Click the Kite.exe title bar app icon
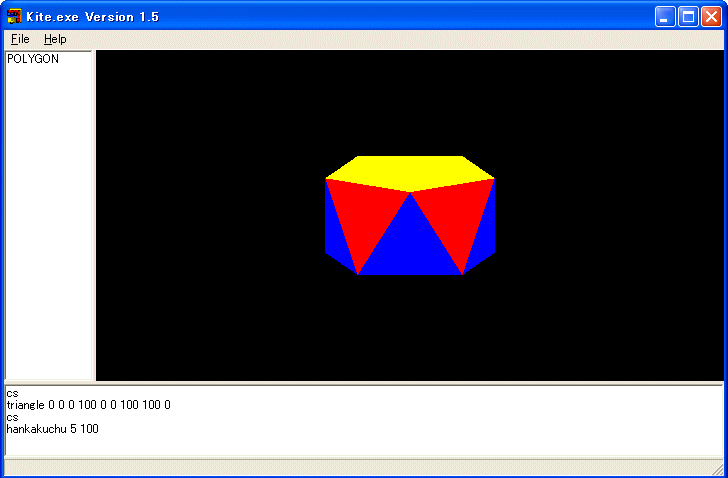Image resolution: width=728 pixels, height=478 pixels. pyautogui.click(x=14, y=17)
